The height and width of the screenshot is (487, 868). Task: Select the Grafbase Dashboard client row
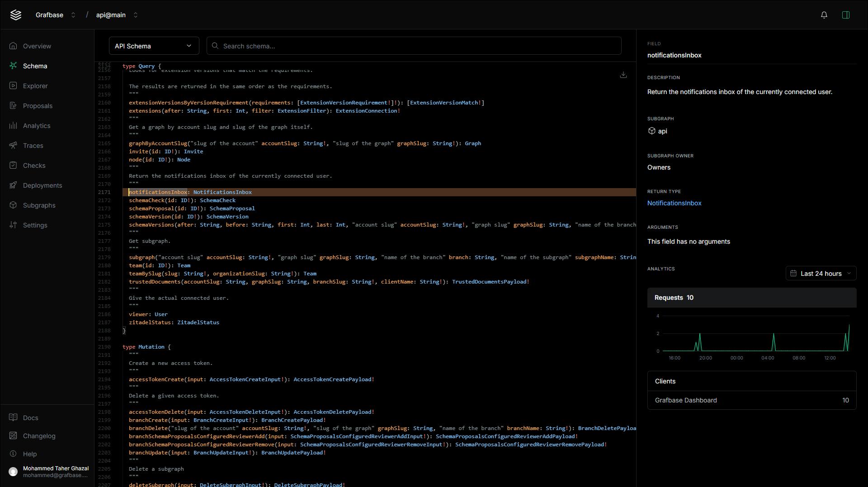751,400
